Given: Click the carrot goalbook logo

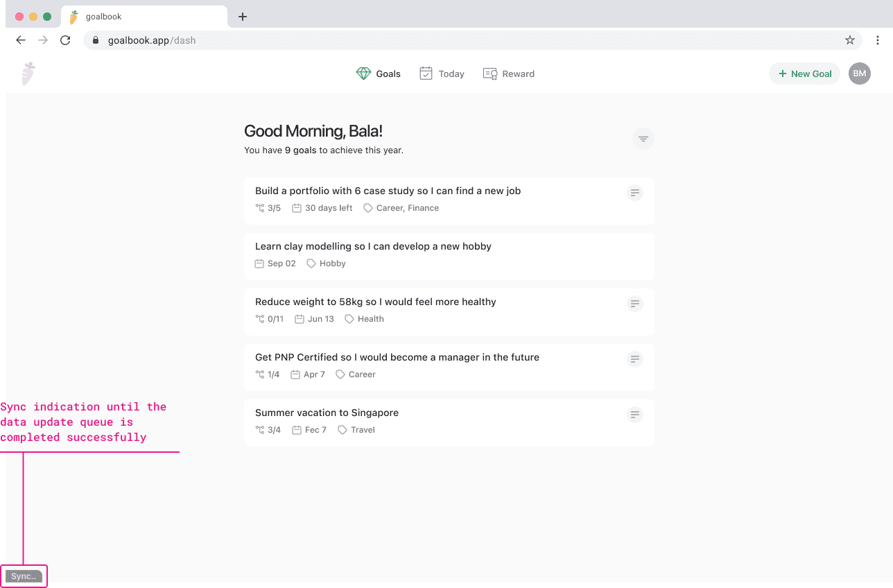Looking at the screenshot, I should [x=28, y=73].
